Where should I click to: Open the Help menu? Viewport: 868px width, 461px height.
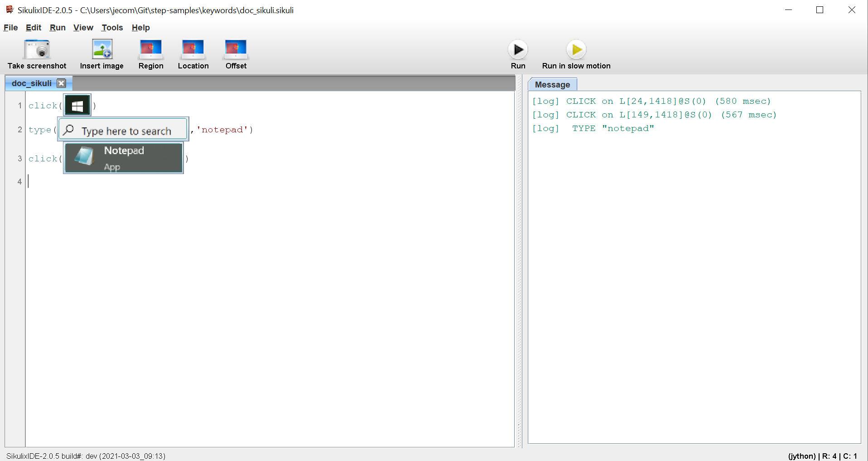coord(140,28)
